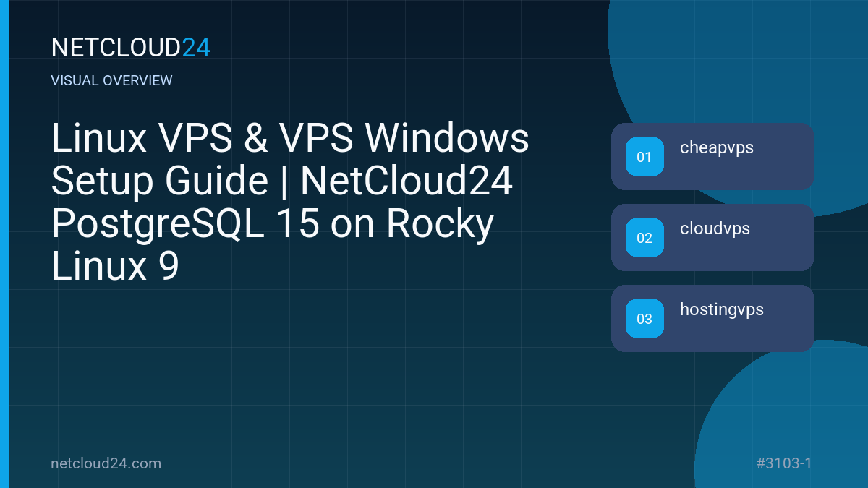Click the NETCLOUD24 logo text

tap(131, 48)
